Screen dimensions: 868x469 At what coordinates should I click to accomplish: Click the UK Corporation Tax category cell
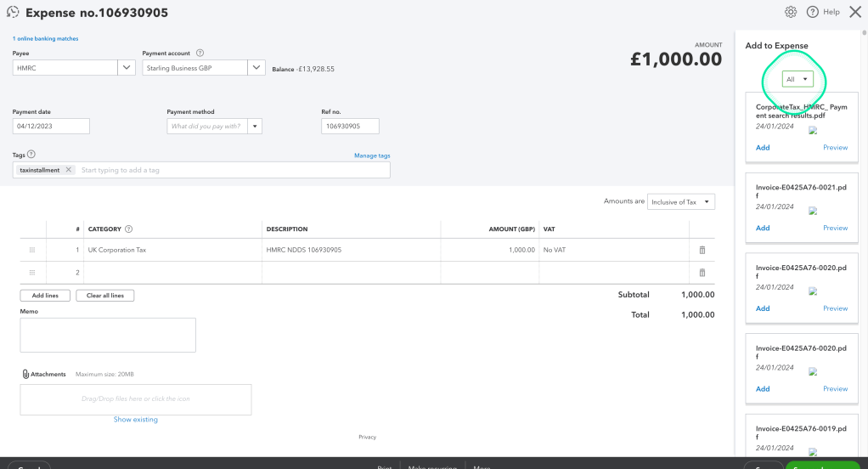173,250
